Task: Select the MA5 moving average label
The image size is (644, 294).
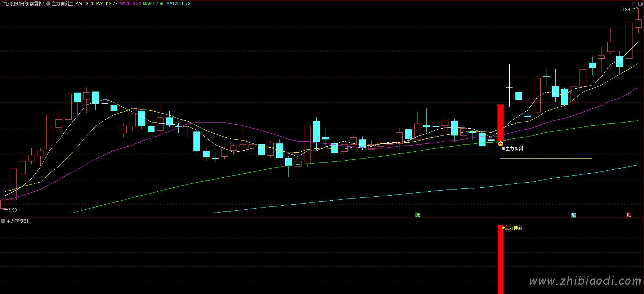Action: point(85,4)
